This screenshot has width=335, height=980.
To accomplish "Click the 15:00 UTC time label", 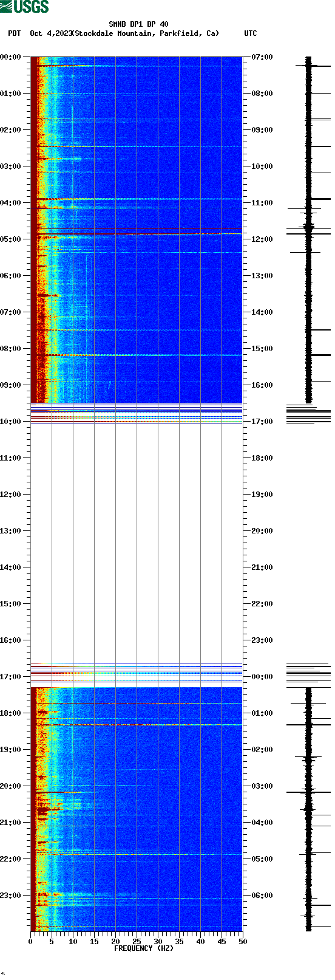I will point(262,349).
